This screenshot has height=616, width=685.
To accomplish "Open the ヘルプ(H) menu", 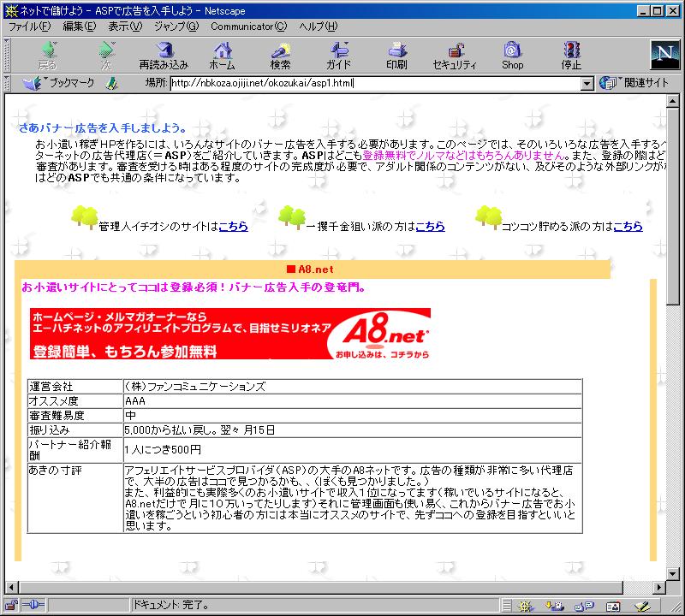I will [x=319, y=27].
